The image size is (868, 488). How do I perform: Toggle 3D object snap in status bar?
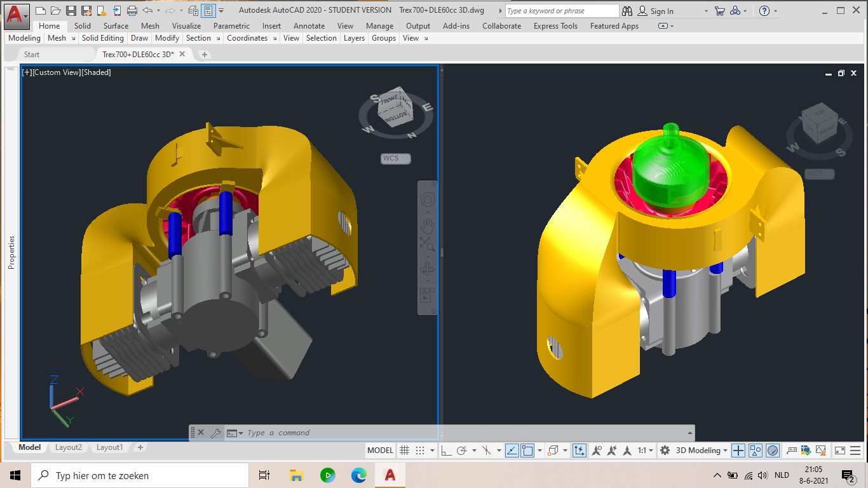[553, 451]
